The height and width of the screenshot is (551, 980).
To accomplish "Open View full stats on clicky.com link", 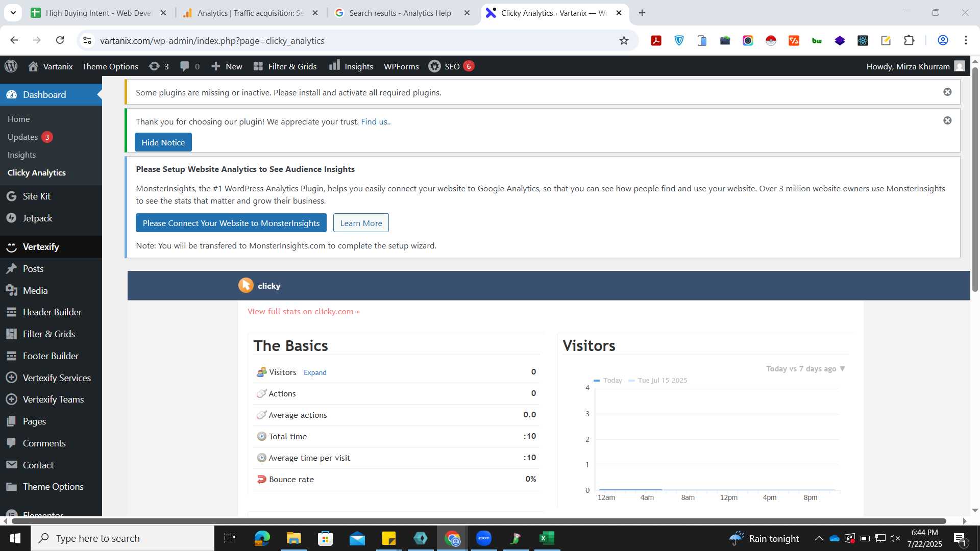I will (304, 311).
